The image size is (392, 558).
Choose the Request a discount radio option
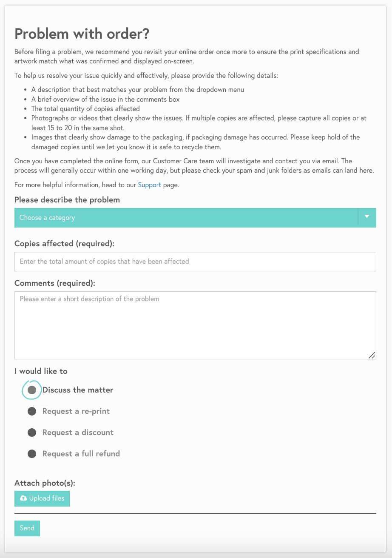(32, 433)
